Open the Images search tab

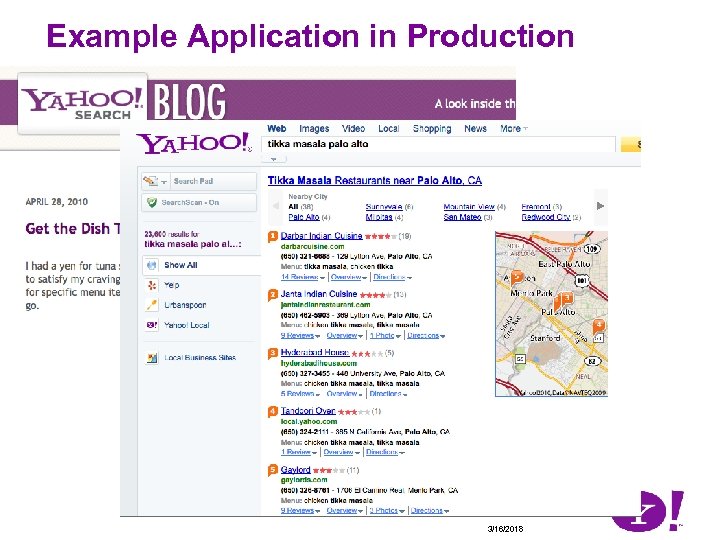click(314, 129)
